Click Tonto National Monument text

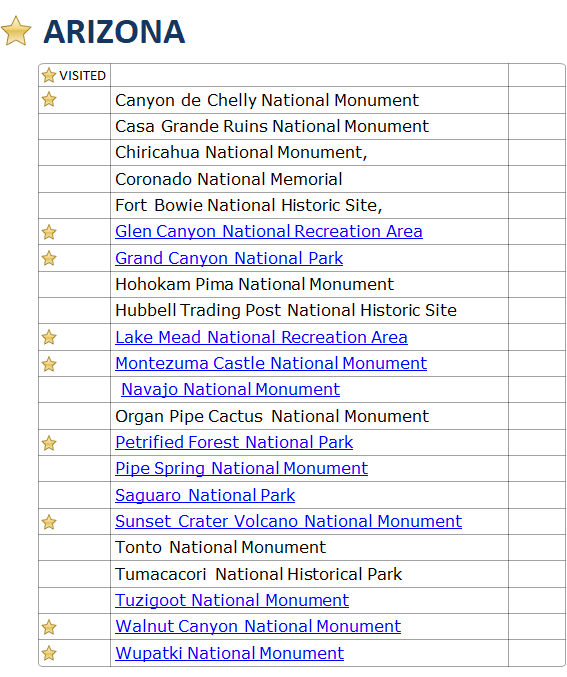click(x=220, y=547)
